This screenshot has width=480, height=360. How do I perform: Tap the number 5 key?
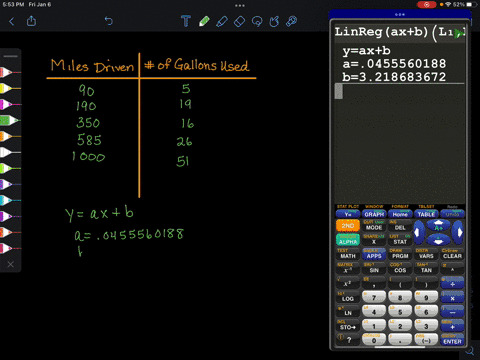point(400,311)
